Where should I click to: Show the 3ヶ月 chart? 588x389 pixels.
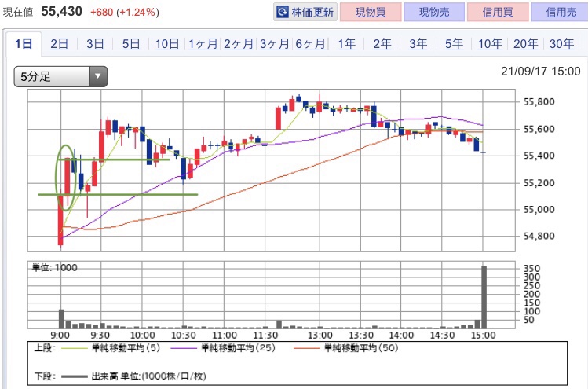tap(275, 44)
